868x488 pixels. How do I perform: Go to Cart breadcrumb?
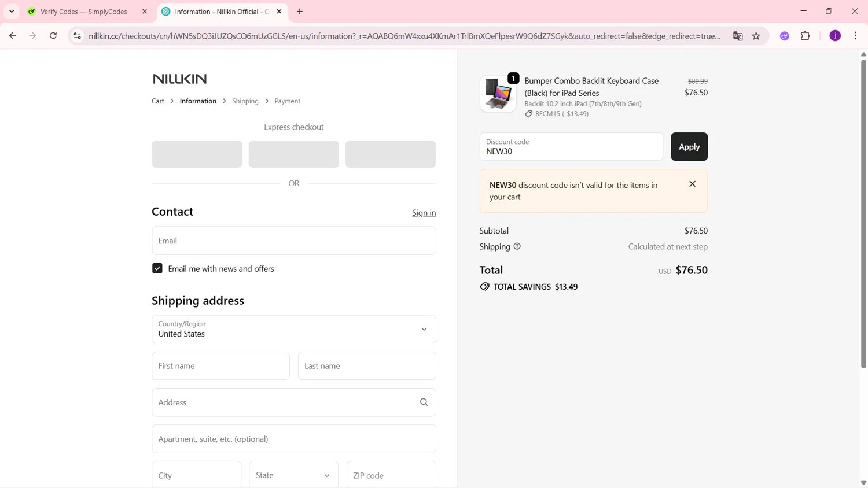pos(158,101)
